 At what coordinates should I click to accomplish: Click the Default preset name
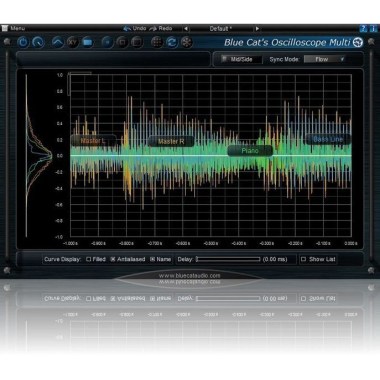(x=221, y=29)
